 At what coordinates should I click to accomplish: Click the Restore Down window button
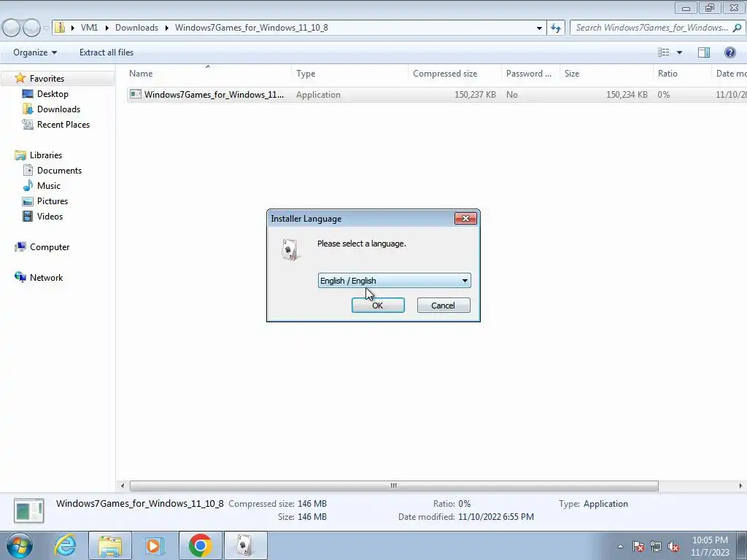click(x=710, y=8)
